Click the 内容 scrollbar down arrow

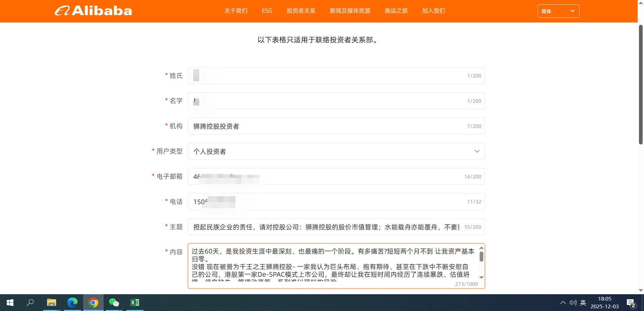point(481,277)
